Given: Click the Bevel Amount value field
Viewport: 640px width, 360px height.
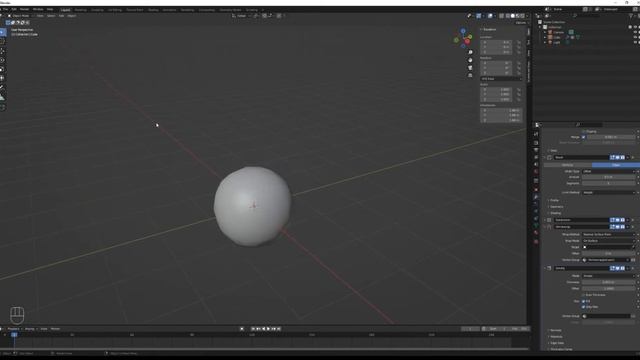Looking at the screenshot, I should click(609, 177).
